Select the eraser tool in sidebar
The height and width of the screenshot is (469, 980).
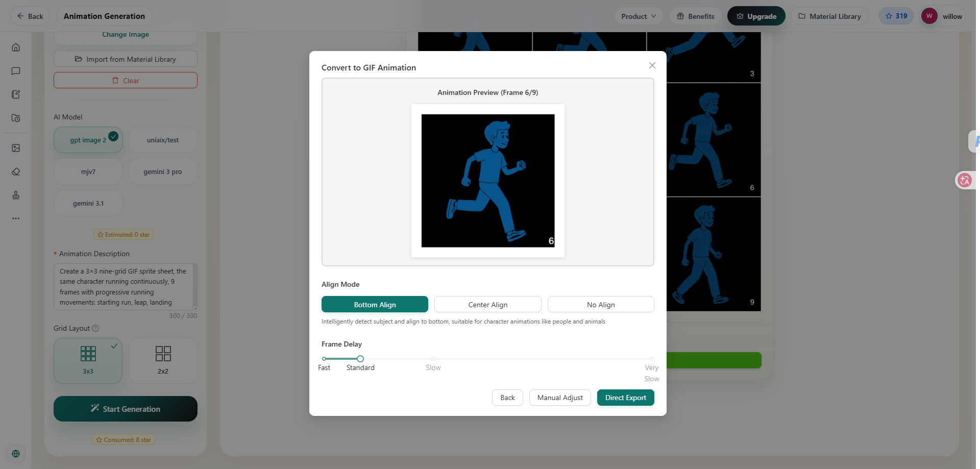[x=16, y=171]
